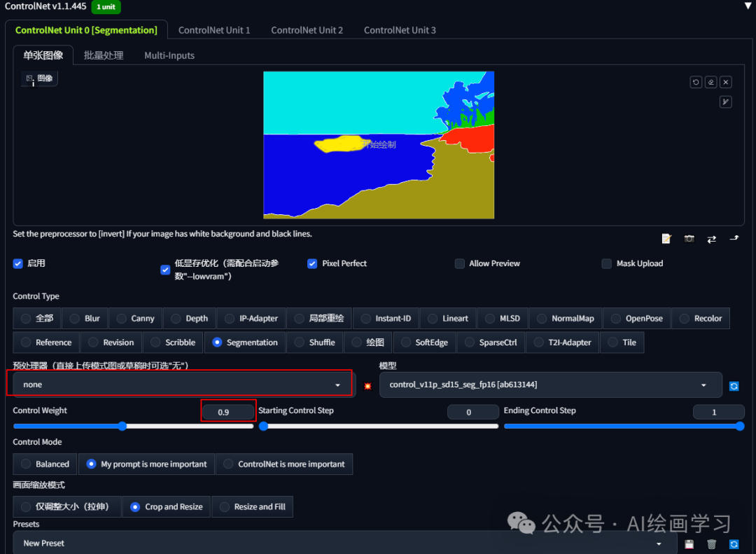The height and width of the screenshot is (554, 756).
Task: Click the undo icon on image canvas
Action: tap(695, 82)
